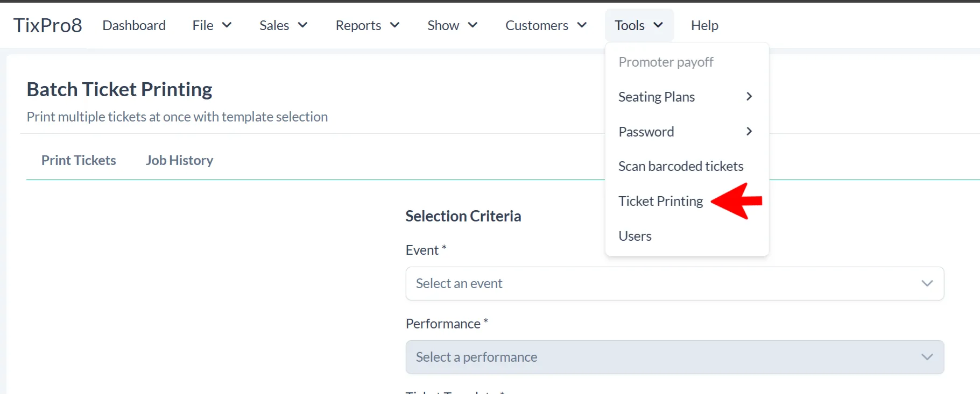Select Ticket Printing menu entry
Viewport: 980px width, 394px height.
click(x=687, y=201)
